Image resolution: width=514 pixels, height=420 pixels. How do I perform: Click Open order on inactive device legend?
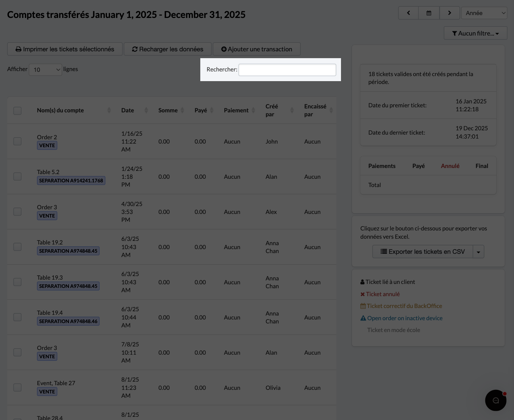[401, 318]
